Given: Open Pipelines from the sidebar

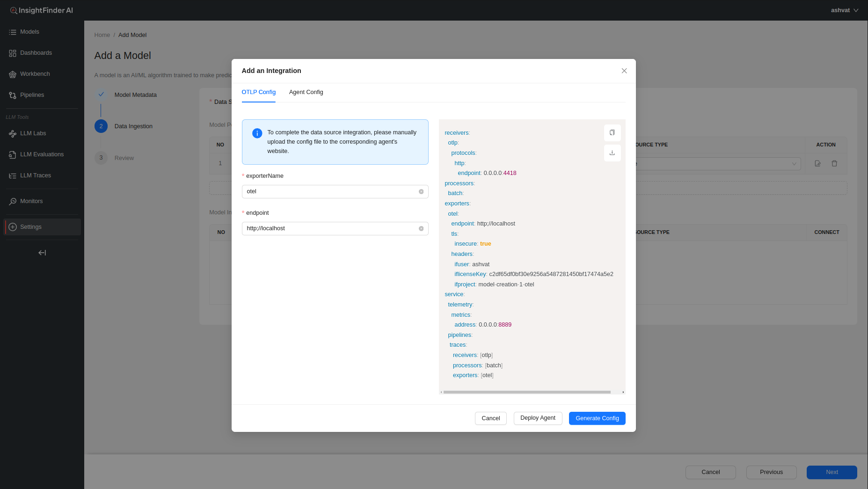Looking at the screenshot, I should 32,95.
